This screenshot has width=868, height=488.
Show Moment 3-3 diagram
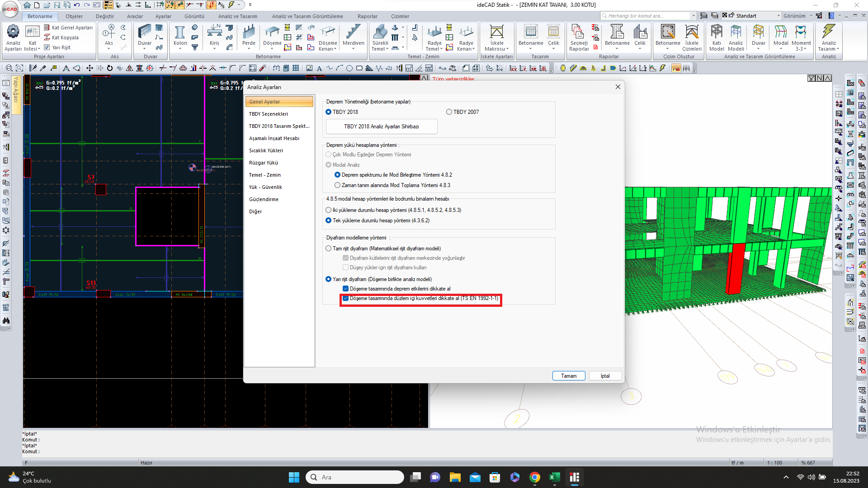coord(801,33)
